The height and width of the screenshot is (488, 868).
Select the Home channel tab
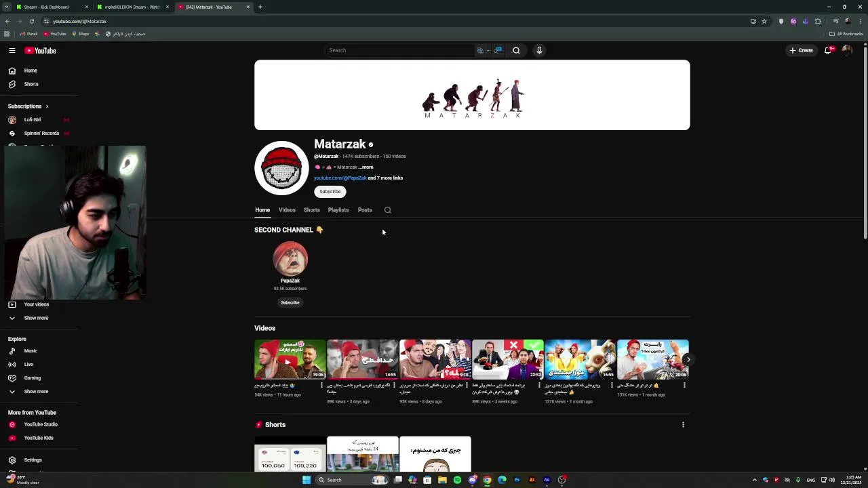[262, 210]
